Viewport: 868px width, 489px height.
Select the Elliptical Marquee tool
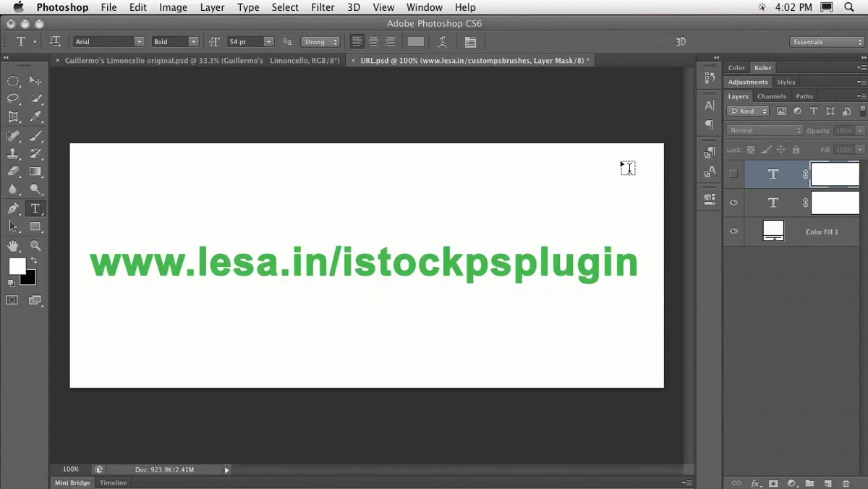tap(13, 80)
